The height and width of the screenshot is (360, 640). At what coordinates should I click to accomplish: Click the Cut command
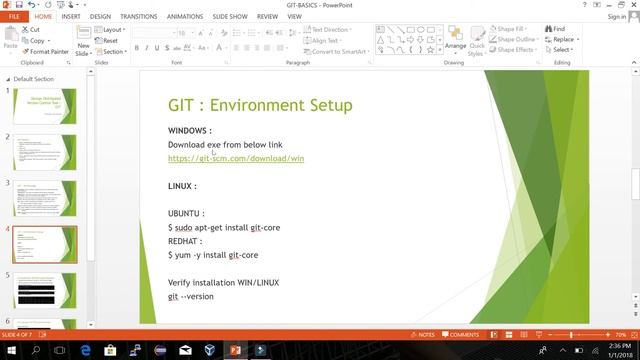tap(31, 29)
